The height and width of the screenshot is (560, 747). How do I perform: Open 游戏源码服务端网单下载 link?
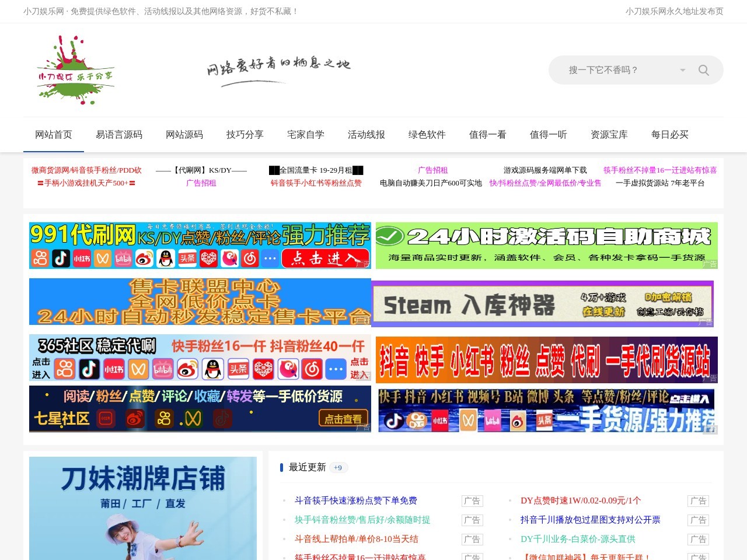[545, 170]
